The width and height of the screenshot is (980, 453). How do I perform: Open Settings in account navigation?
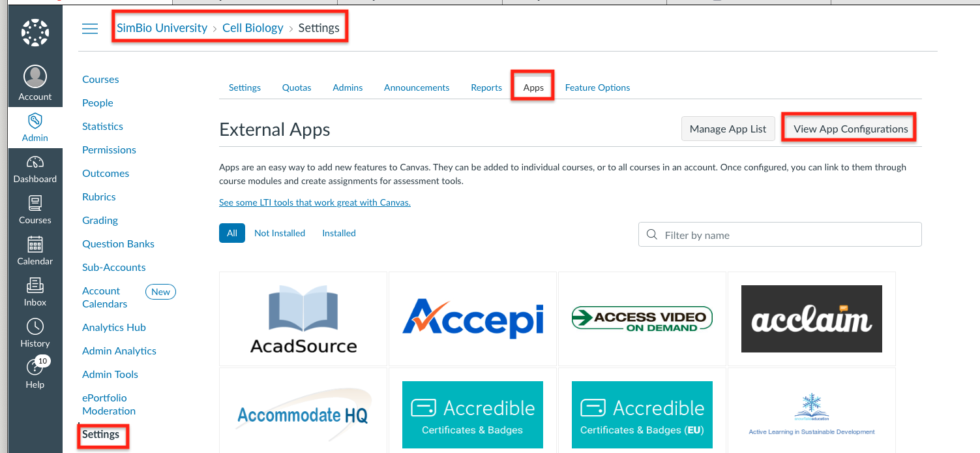101,435
